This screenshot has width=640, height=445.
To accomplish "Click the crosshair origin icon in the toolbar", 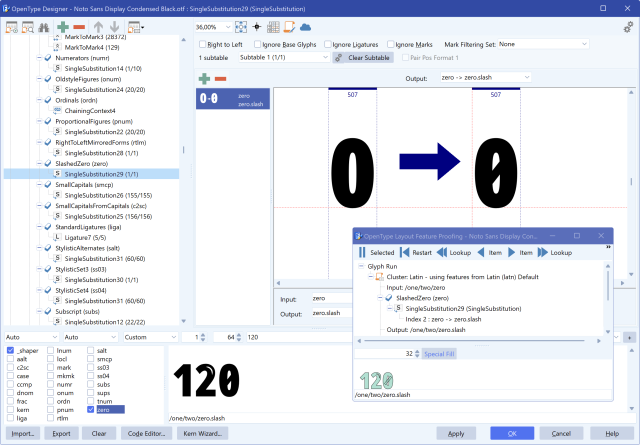I will [257, 27].
